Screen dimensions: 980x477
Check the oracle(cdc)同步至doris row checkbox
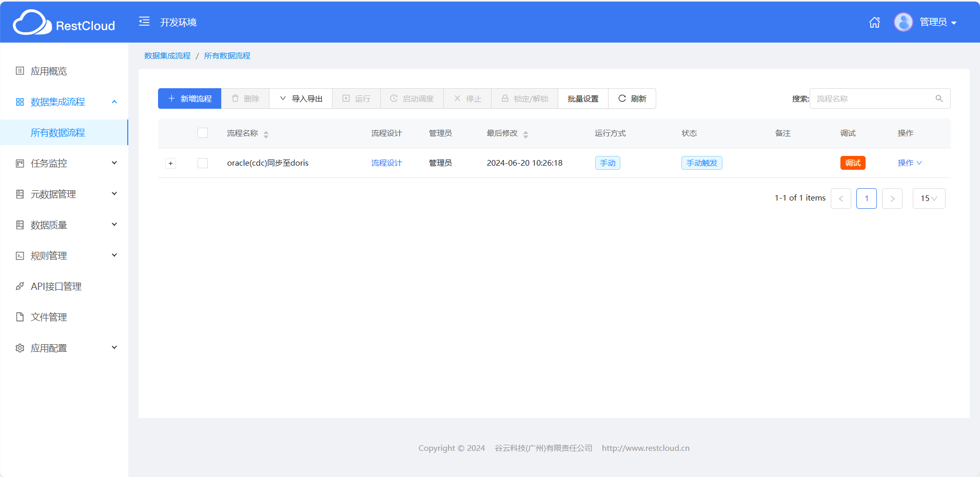[x=203, y=163]
